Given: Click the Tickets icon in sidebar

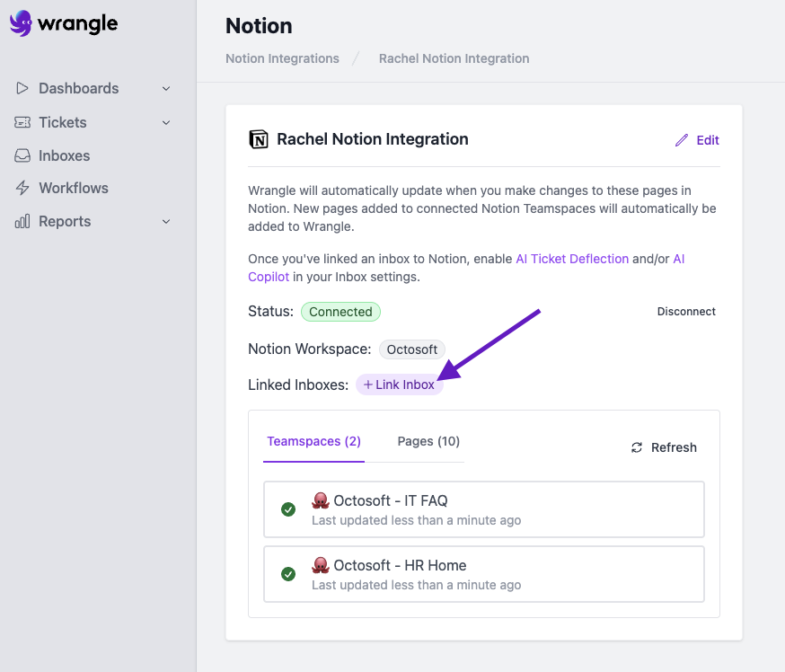Looking at the screenshot, I should (22, 122).
